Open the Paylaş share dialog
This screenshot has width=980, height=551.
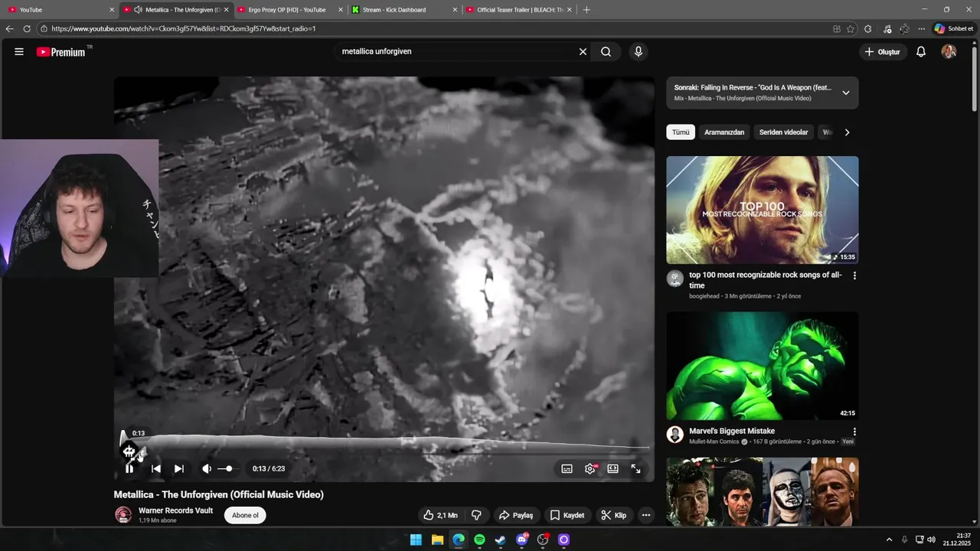(x=516, y=516)
